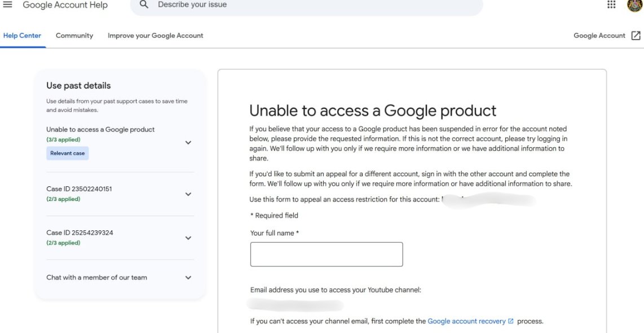Expand Unable to access a Google product case

point(188,143)
